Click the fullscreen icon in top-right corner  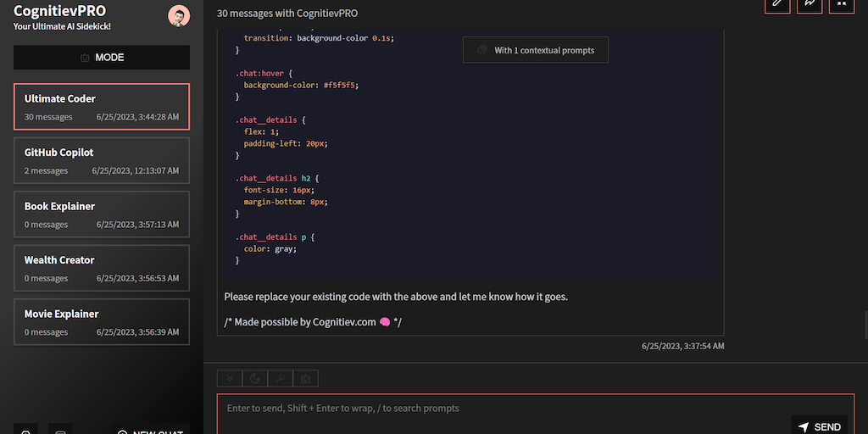click(x=842, y=3)
